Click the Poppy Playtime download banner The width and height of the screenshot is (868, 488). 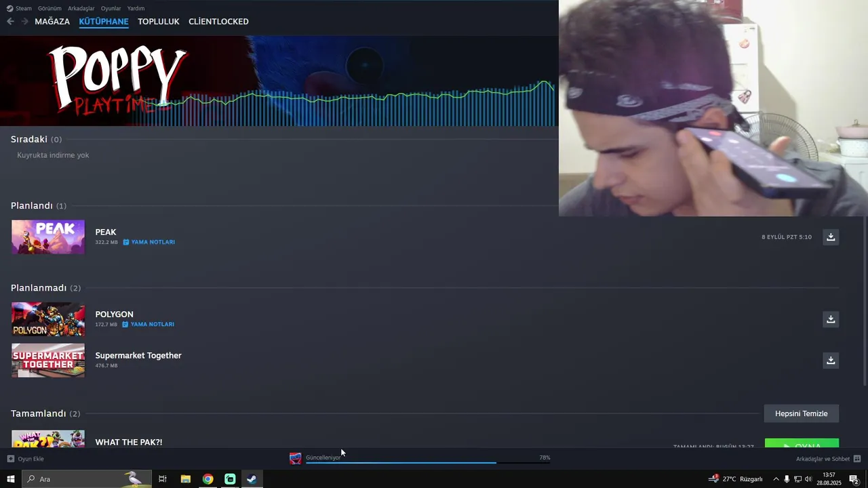click(279, 81)
